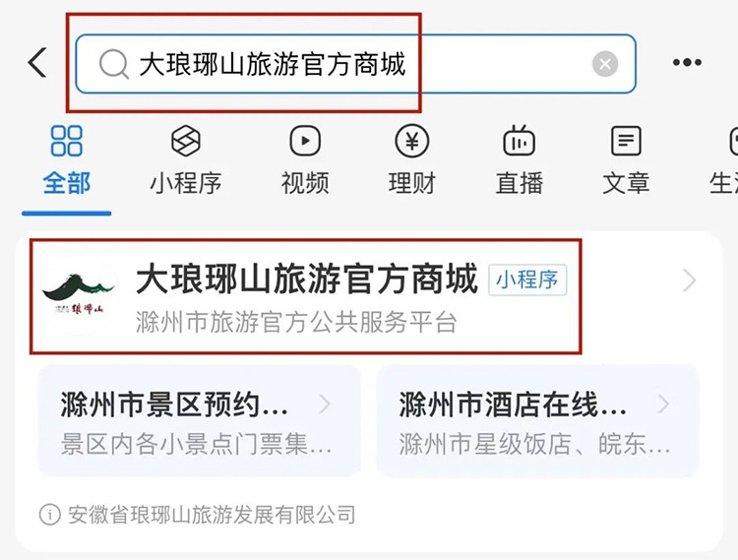Click the 琅琊山 logo thumbnail
This screenshot has height=560, width=738.
(80, 295)
